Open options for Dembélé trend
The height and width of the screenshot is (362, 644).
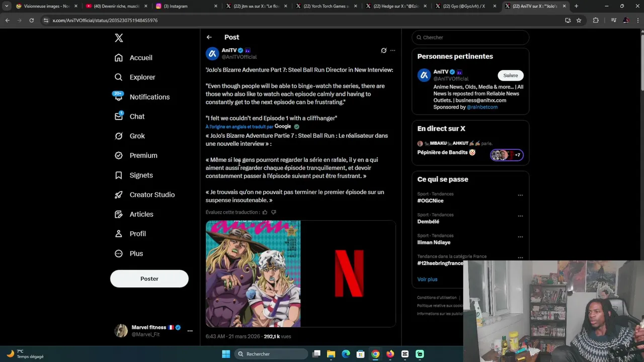coord(520,216)
